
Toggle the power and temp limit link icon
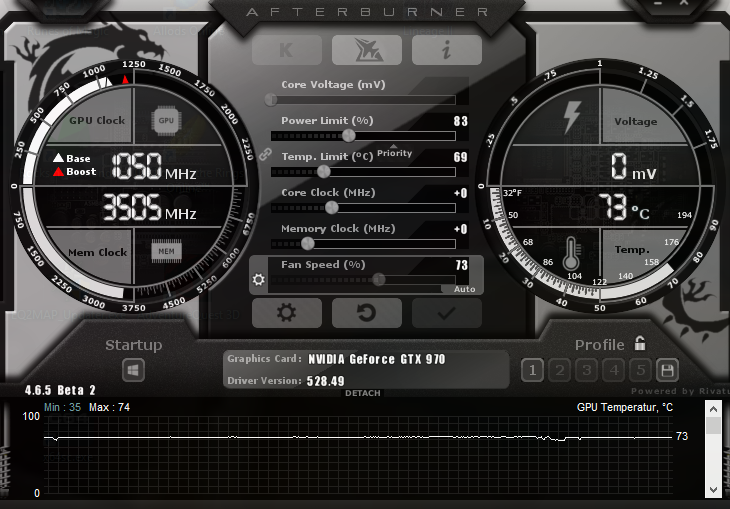pyautogui.click(x=265, y=154)
